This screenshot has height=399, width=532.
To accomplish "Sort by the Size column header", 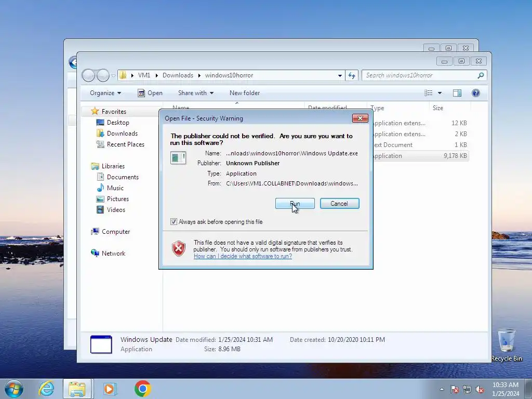I will (x=450, y=108).
